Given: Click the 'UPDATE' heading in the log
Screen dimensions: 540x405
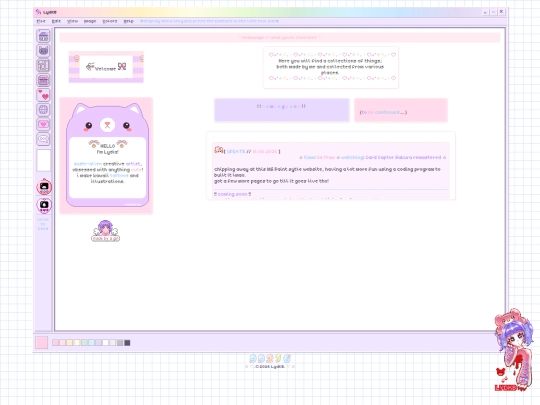Looking at the screenshot, I should point(236,152).
